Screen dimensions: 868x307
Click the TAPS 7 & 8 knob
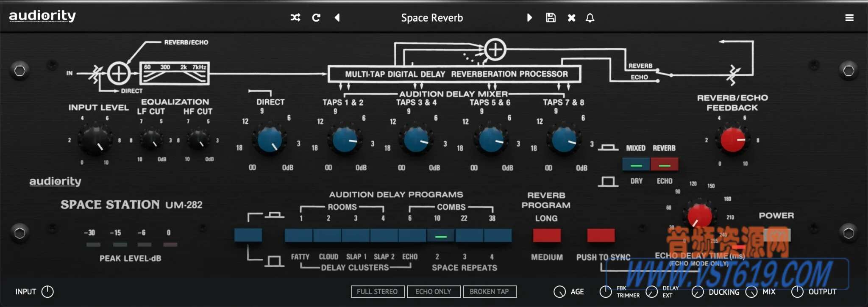[564, 140]
